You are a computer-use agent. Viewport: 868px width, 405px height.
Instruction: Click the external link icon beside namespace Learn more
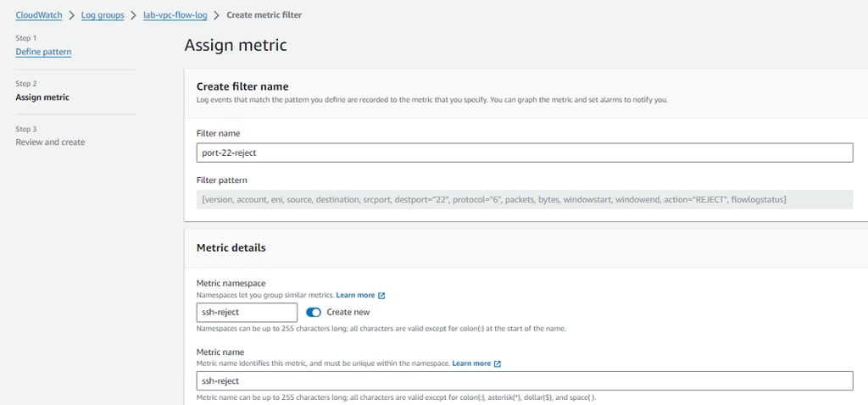point(381,296)
